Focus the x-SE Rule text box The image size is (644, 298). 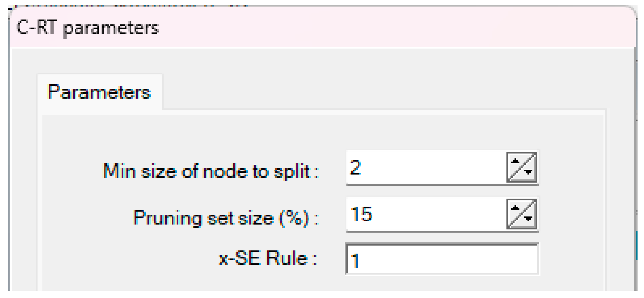pyautogui.click(x=442, y=259)
